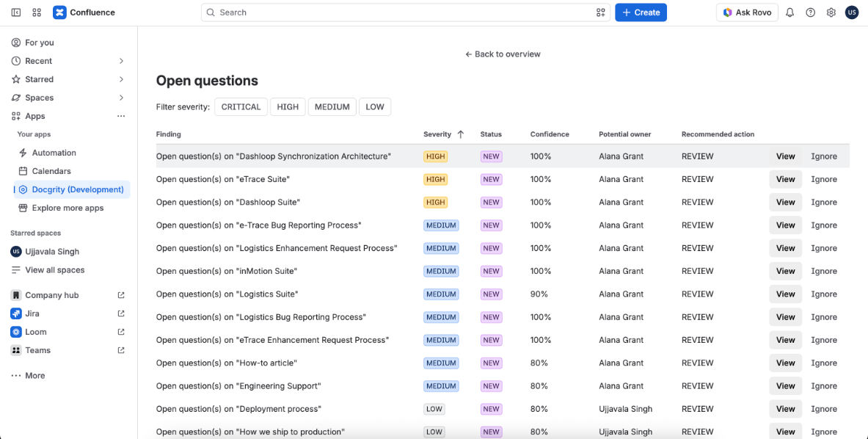Click Teams external link icon
This screenshot has width=868, height=439.
[121, 350]
